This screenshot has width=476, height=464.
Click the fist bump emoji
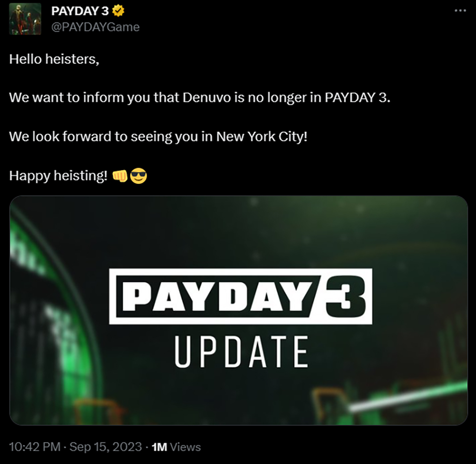point(120,176)
